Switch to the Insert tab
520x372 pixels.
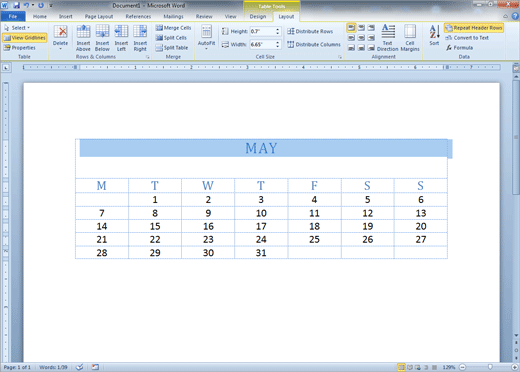(x=65, y=16)
